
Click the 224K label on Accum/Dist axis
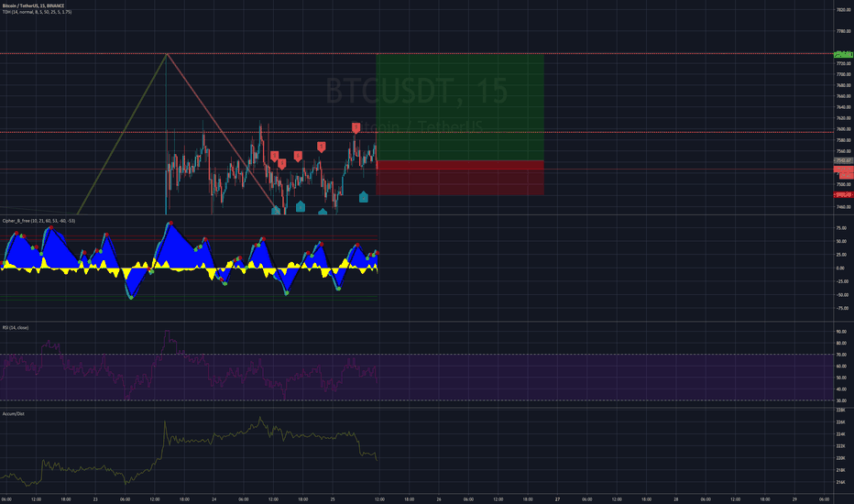840,434
